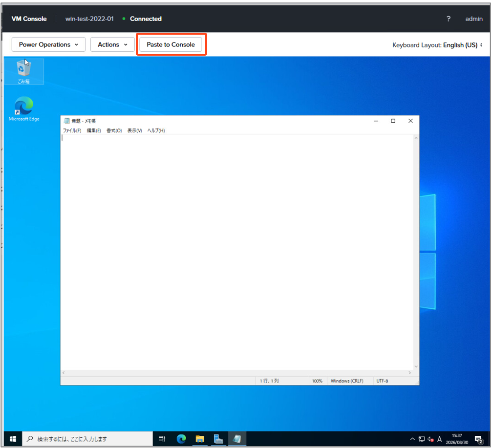This screenshot has height=448, width=492.
Task: Open the admin user menu
Action: 474,19
